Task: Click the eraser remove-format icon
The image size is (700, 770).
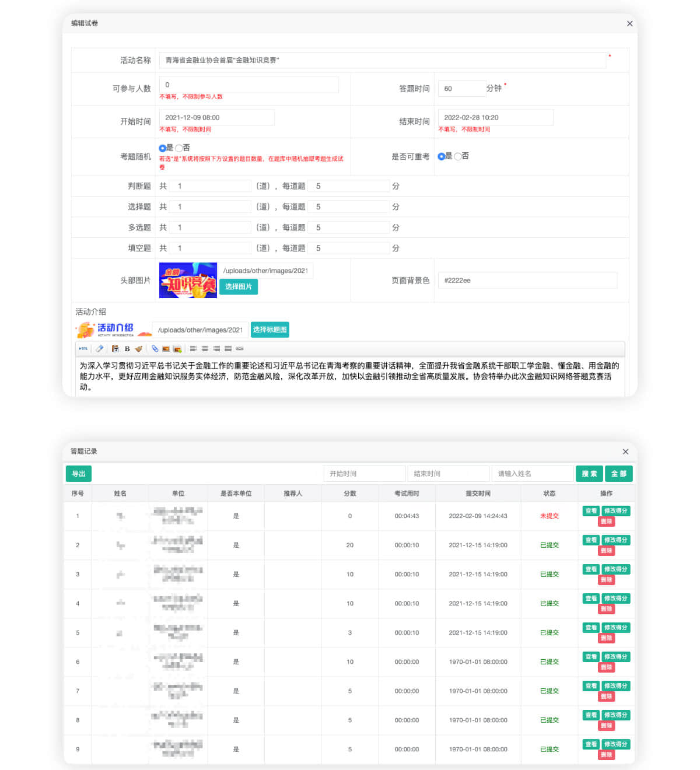Action: (x=100, y=349)
